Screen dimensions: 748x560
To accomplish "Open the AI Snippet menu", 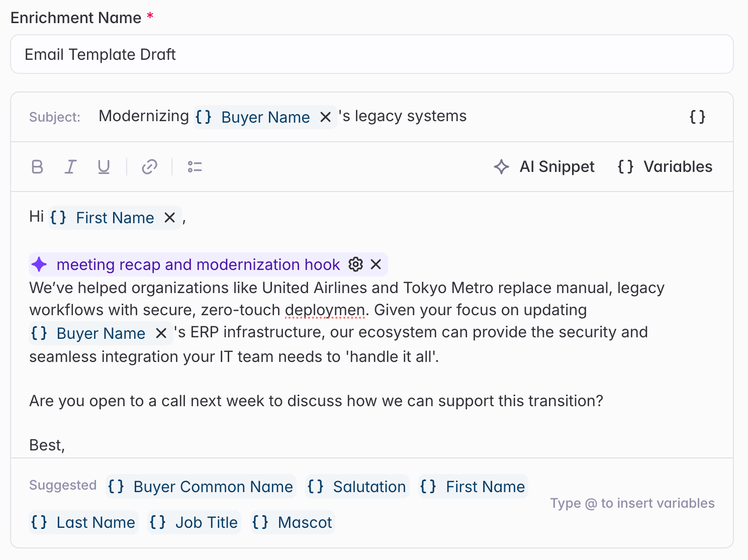I will (544, 167).
